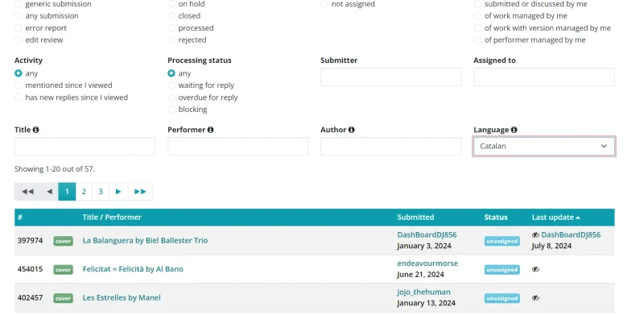Screen dimensions: 644x315
Task: Click unseen eye icon in Les Estrelles row
Action: 535,298
